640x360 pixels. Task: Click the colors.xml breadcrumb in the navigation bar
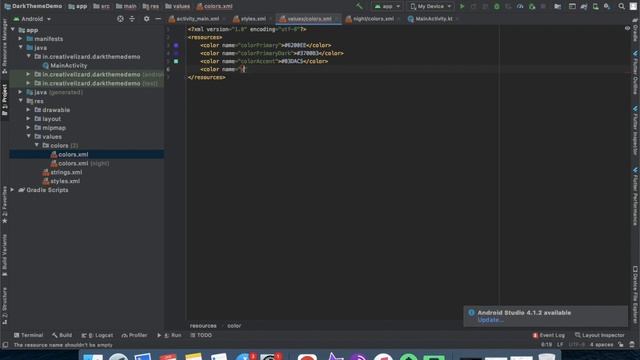pos(214,6)
